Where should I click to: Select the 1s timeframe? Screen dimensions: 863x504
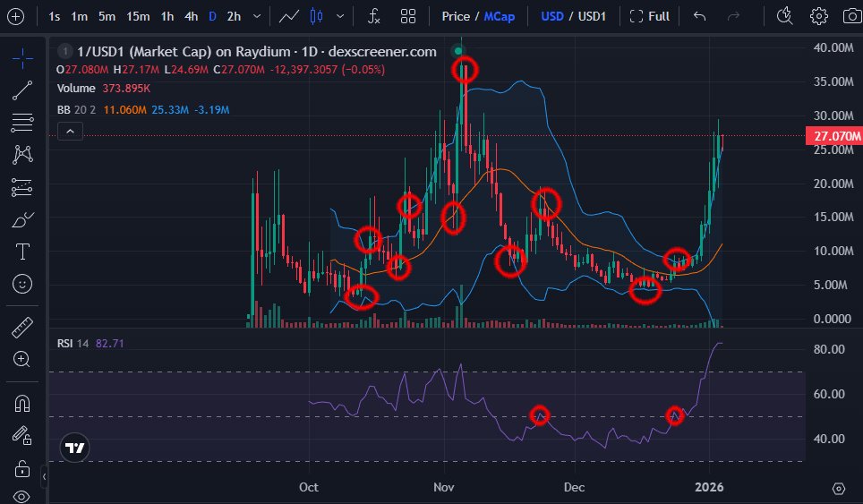coord(54,16)
